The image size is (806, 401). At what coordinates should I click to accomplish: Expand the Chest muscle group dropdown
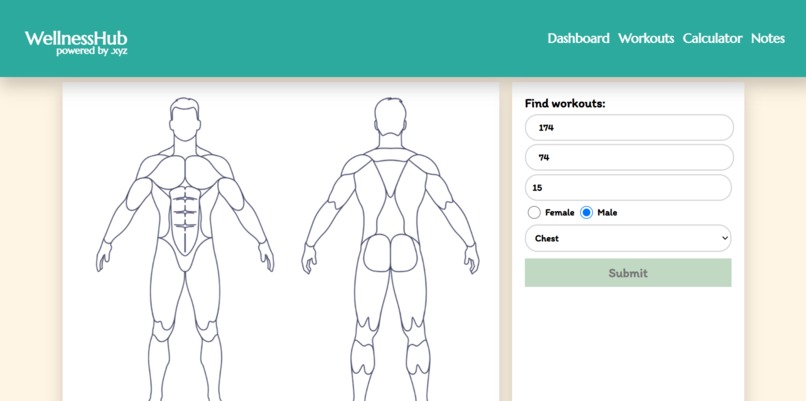[628, 238]
